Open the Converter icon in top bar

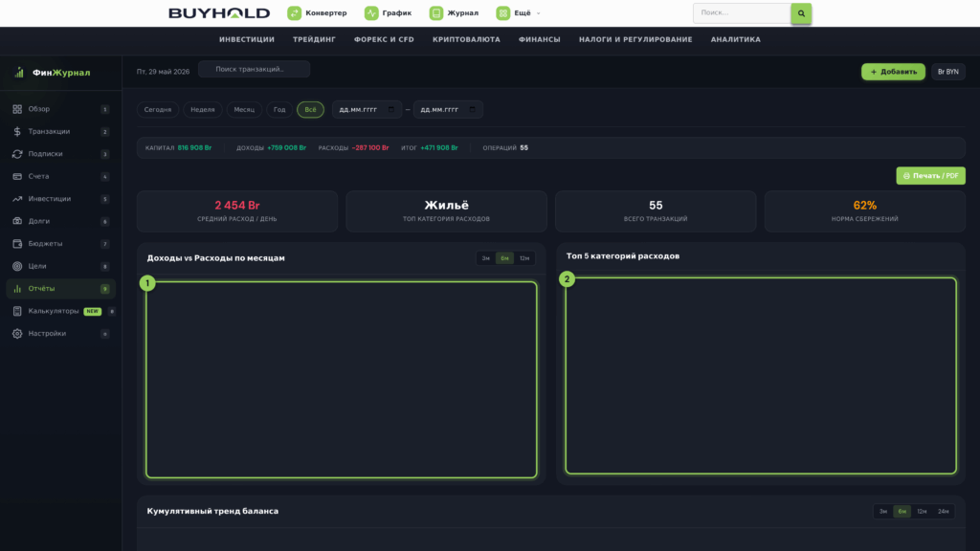pyautogui.click(x=294, y=13)
